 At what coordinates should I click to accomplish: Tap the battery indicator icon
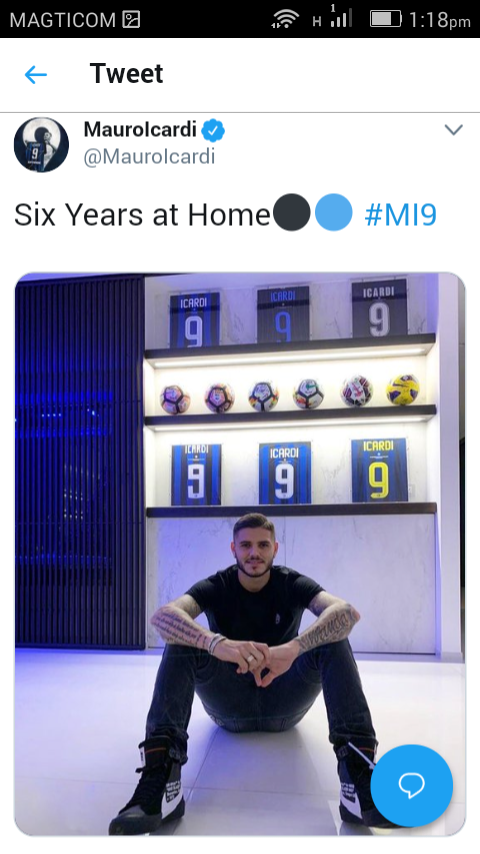[386, 19]
